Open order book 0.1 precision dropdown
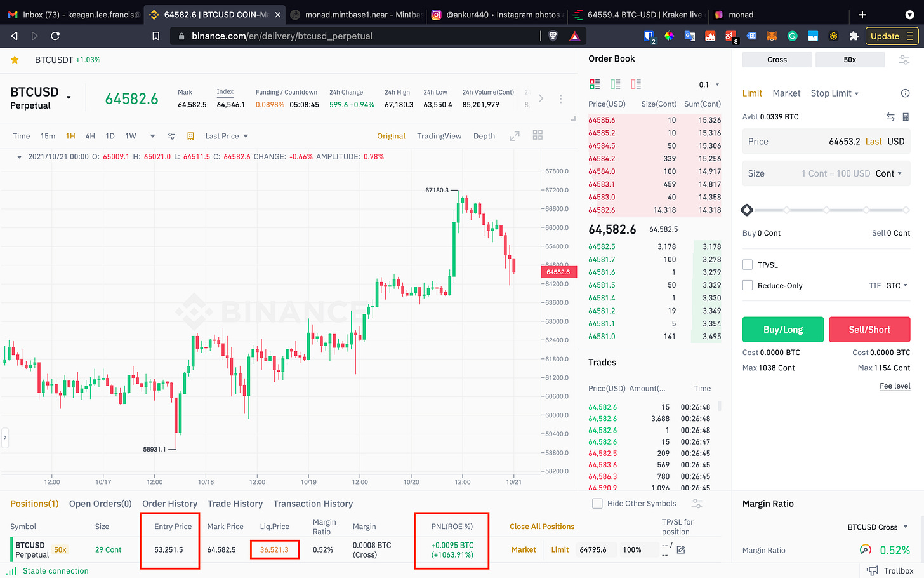This screenshot has width=924, height=578. coord(709,84)
